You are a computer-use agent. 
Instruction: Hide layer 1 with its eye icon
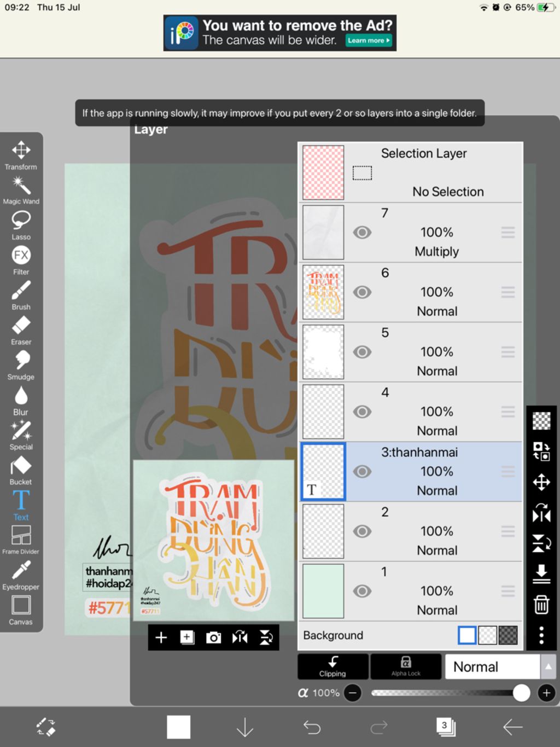click(x=362, y=591)
